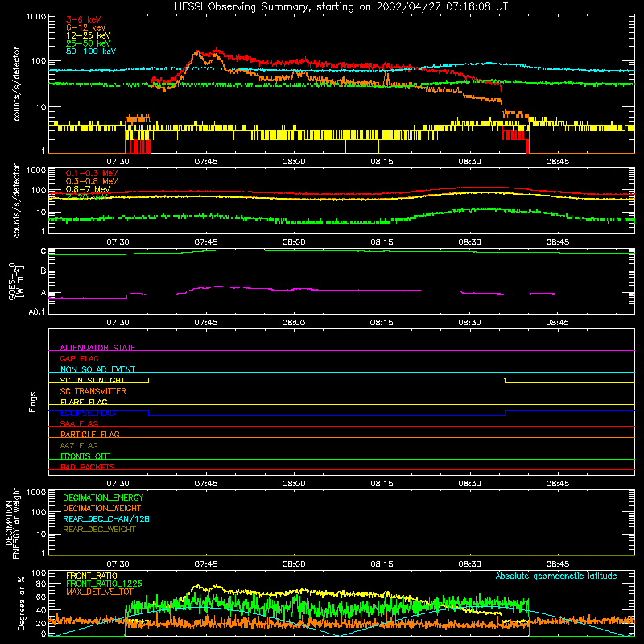644x644 pixels.
Task: Click the green FRONT_RATIO_1225 legend entry
Action: [x=104, y=584]
